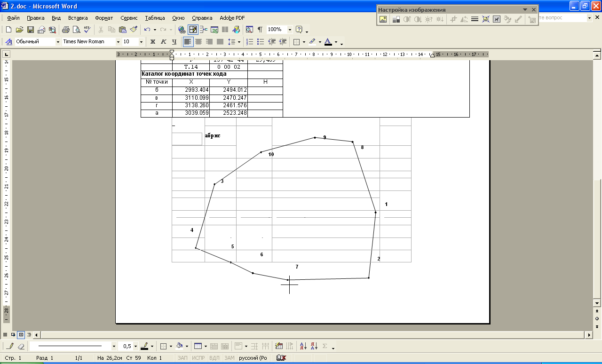The image size is (602, 364).
Task: Open the style dropdown showing Обычный
Action: tap(58, 42)
